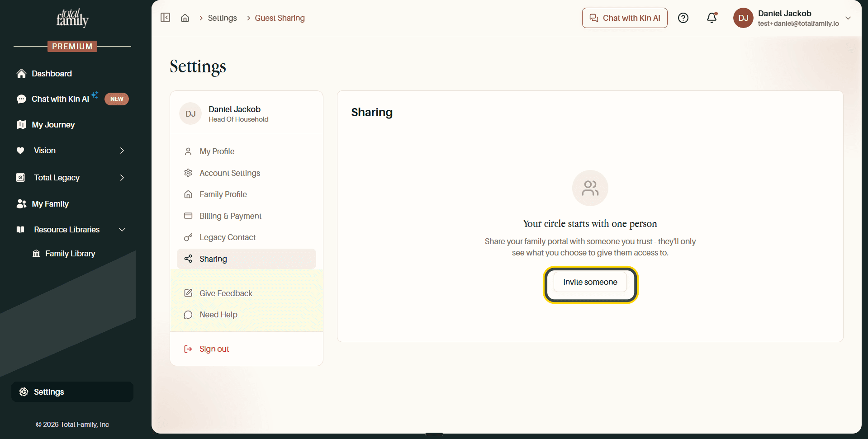Click the My Profile person icon
Viewport: 868px width, 439px height.
click(x=188, y=151)
